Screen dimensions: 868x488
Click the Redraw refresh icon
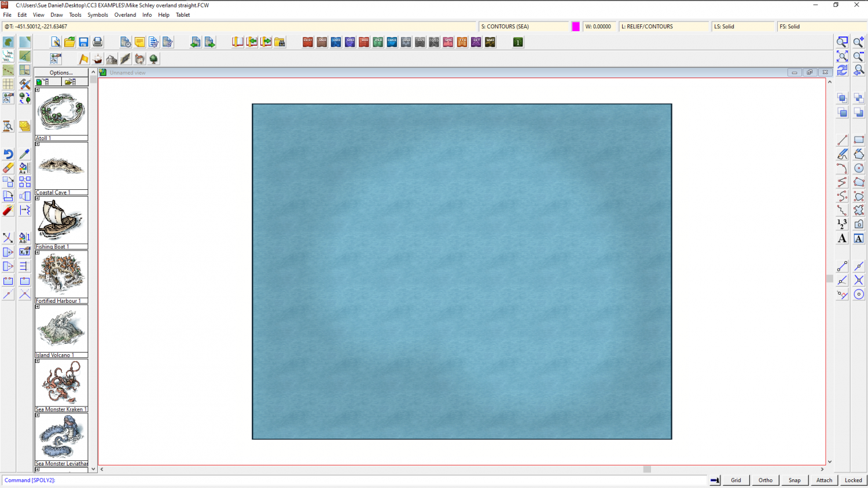(842, 70)
